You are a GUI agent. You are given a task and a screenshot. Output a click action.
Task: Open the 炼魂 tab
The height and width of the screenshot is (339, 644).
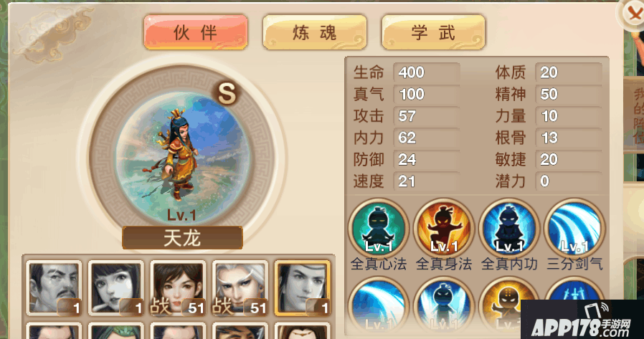tap(315, 32)
